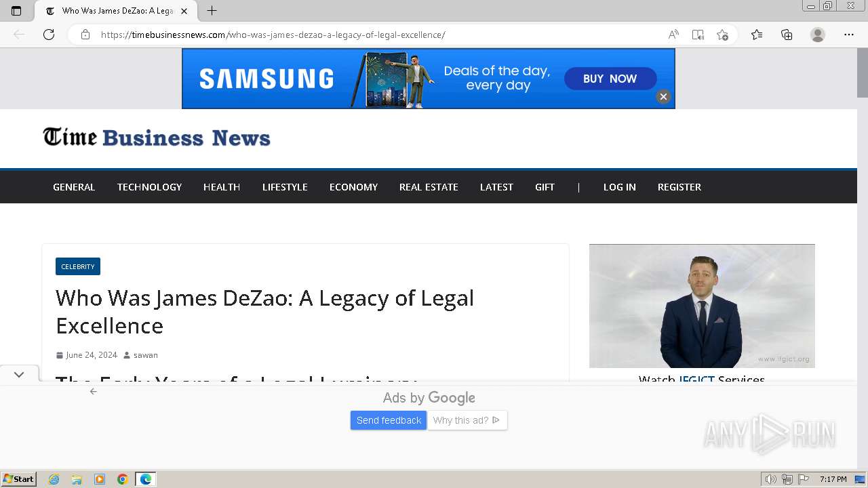Open the LATEST menu item
The height and width of the screenshot is (488, 868).
point(496,187)
